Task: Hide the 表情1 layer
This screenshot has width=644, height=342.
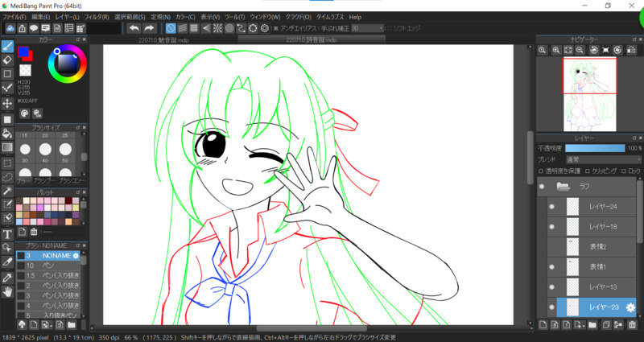Action: click(551, 267)
